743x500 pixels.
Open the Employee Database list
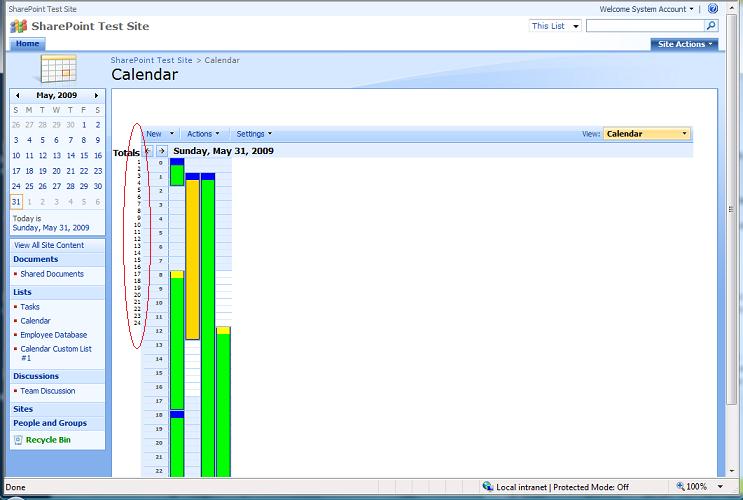pos(53,335)
